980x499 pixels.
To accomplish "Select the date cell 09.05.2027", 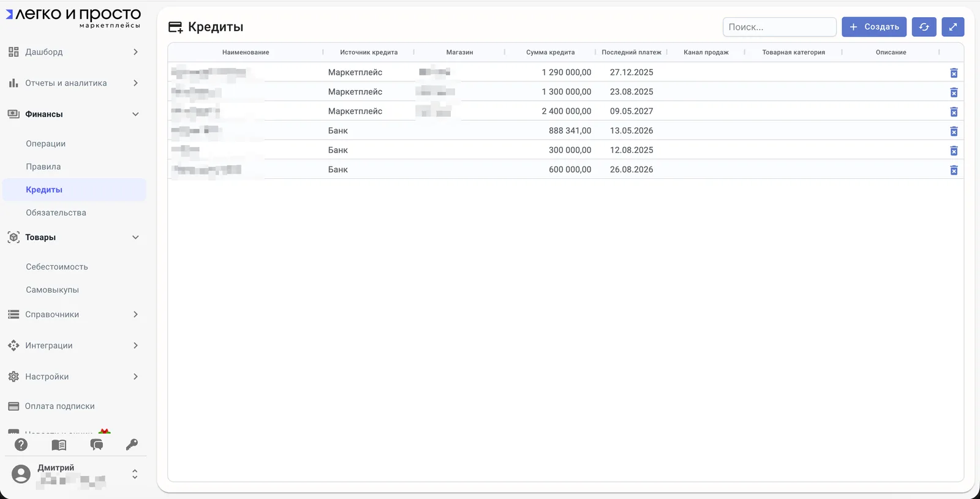I will (631, 111).
